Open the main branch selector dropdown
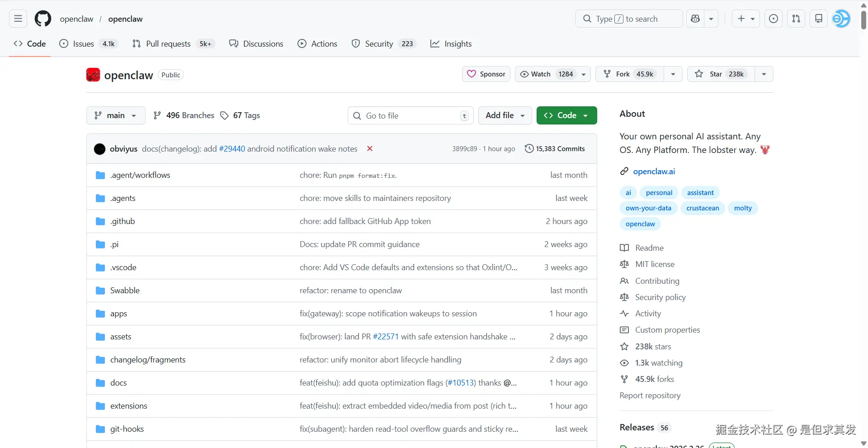 pyautogui.click(x=116, y=115)
